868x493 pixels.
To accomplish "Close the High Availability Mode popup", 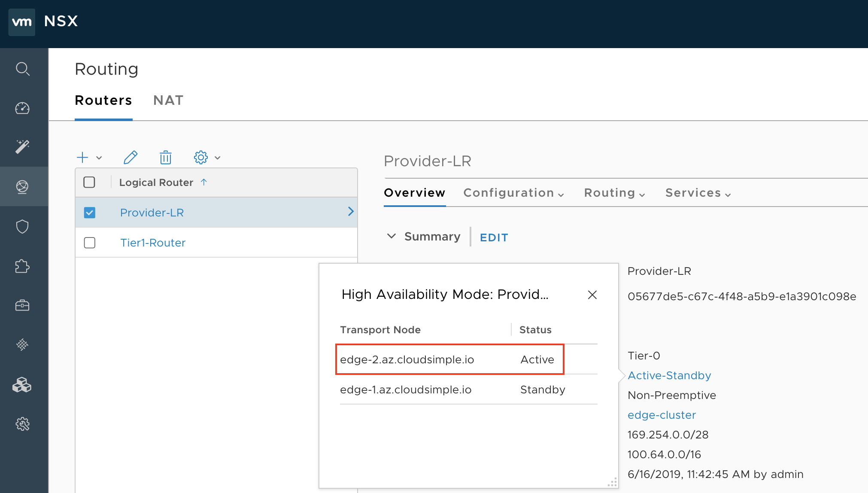I will (592, 295).
